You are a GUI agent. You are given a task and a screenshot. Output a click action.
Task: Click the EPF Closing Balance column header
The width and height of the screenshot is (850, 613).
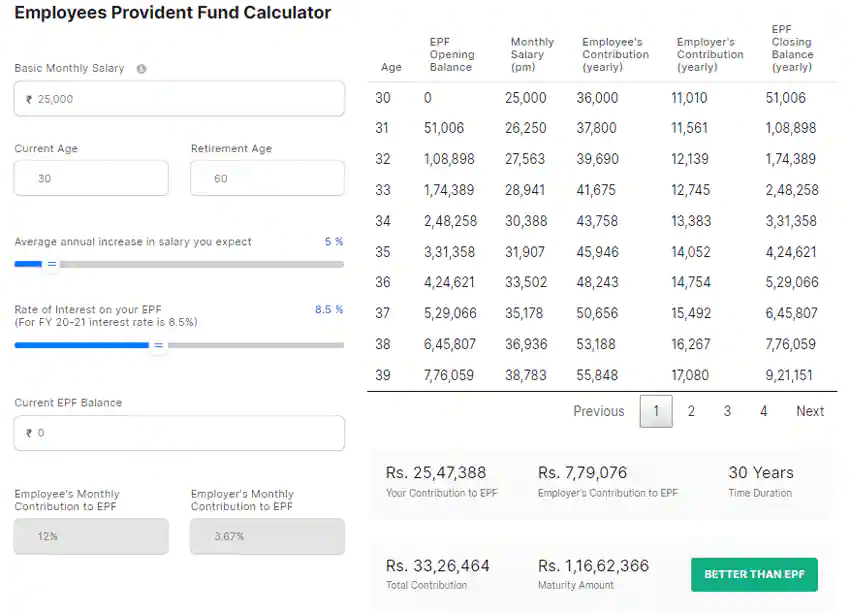[792, 49]
